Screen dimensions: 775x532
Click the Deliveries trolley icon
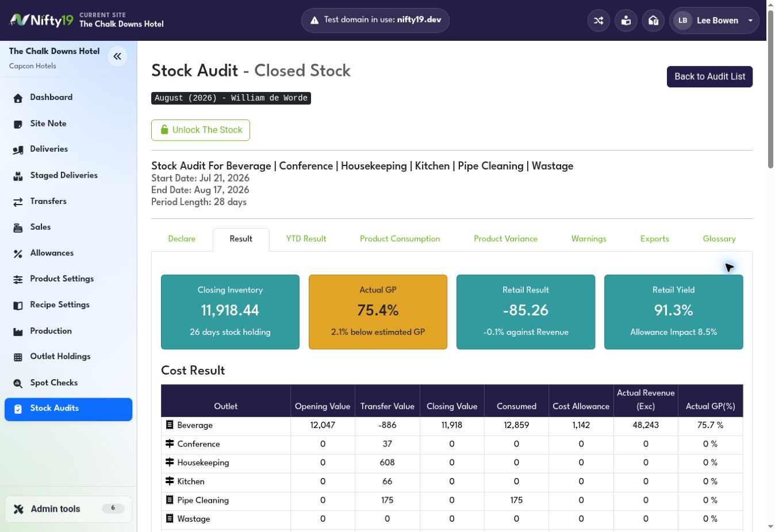tap(18, 149)
